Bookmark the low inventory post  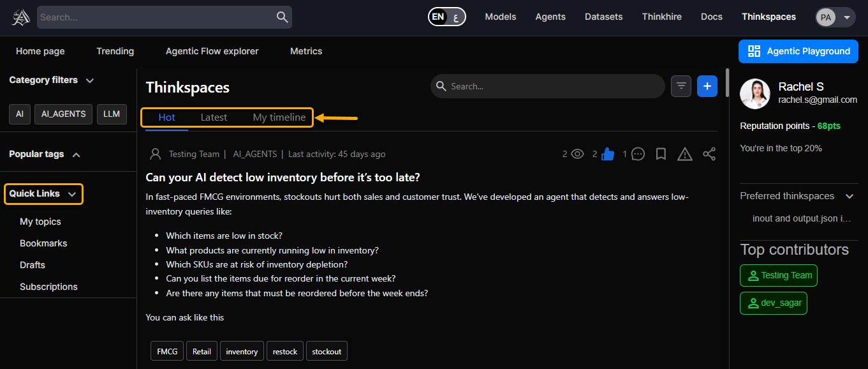[x=661, y=154]
